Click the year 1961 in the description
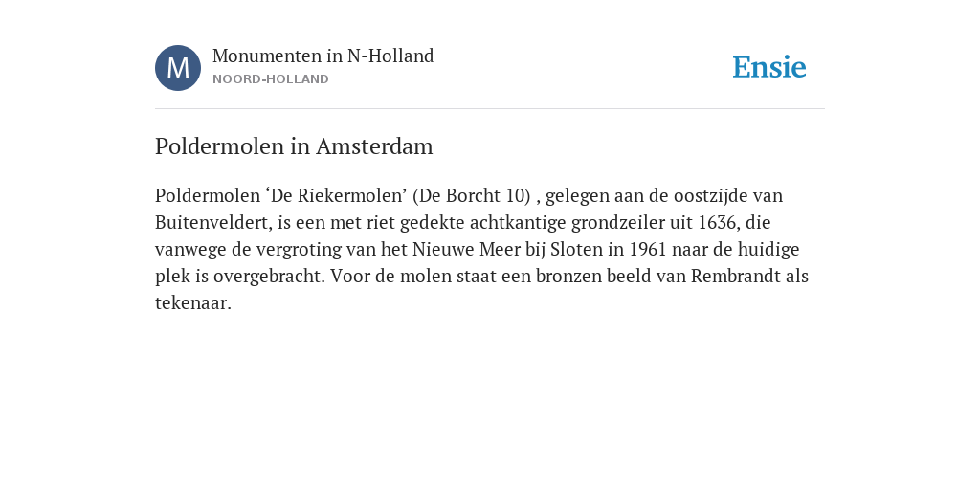This screenshot has height=490, width=980. coord(648,250)
